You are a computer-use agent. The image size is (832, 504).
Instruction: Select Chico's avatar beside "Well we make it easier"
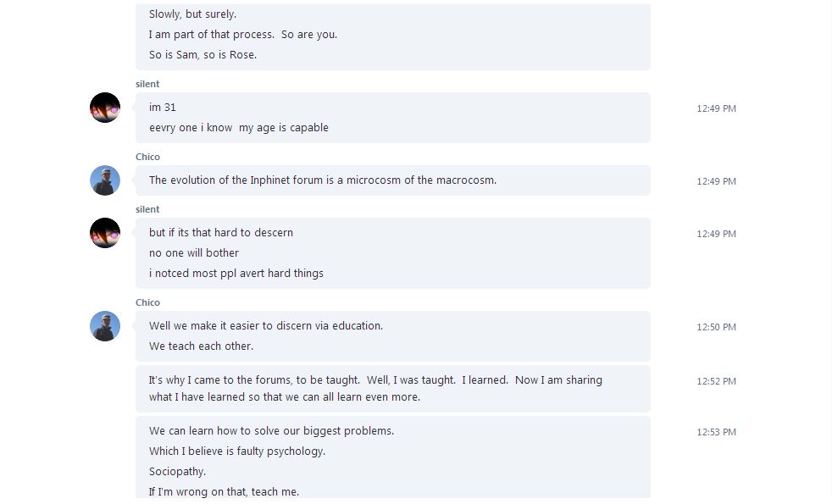[x=105, y=326]
